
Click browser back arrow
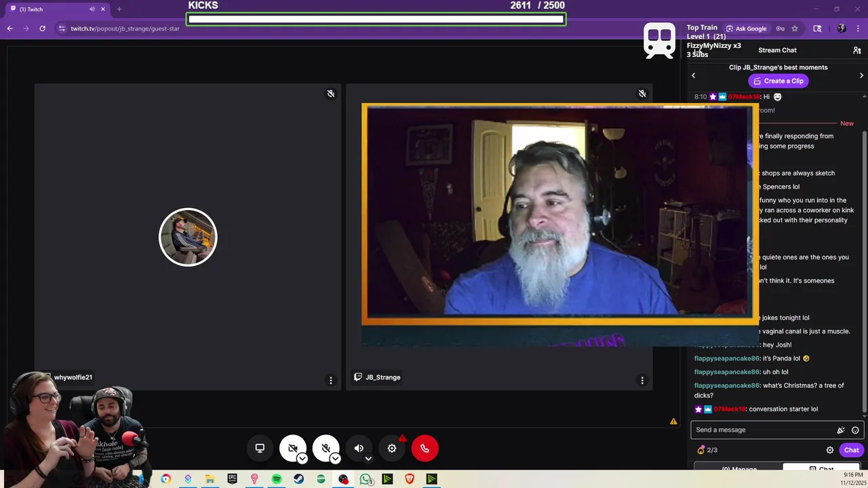point(9,28)
